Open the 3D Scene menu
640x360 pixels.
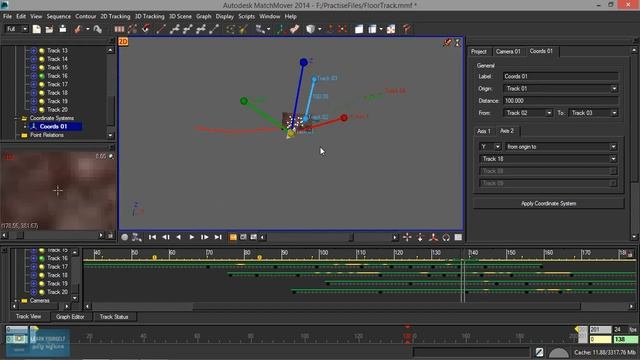pyautogui.click(x=180, y=17)
